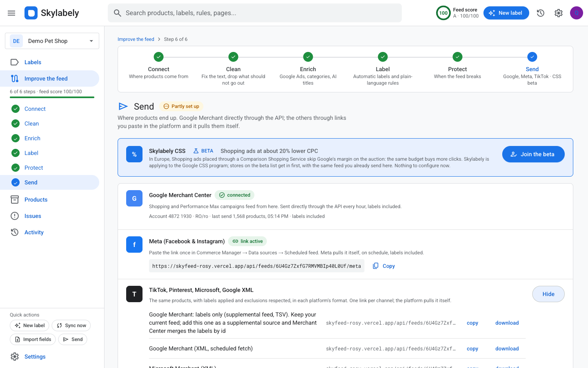Open Settings at sidebar bottom

pos(49,357)
